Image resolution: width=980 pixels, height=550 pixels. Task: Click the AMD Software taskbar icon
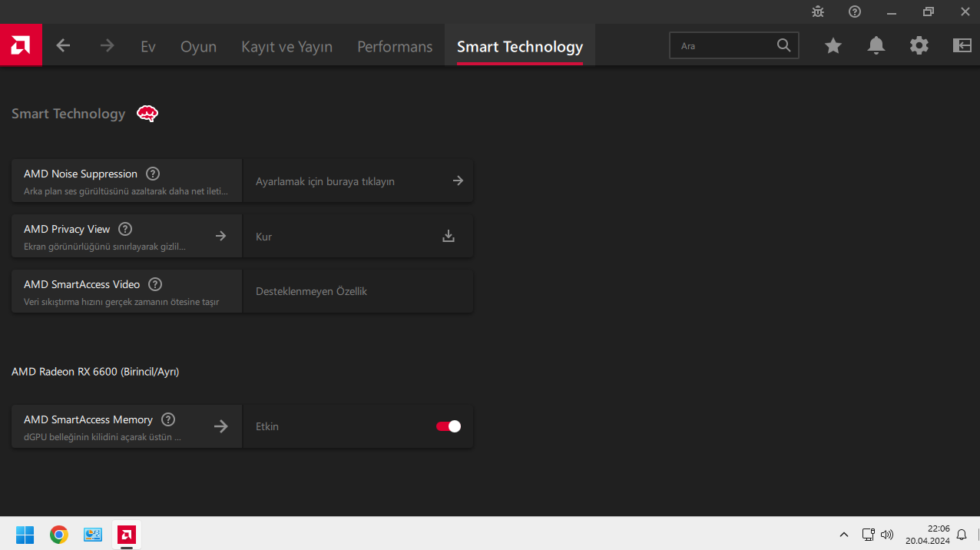(127, 534)
